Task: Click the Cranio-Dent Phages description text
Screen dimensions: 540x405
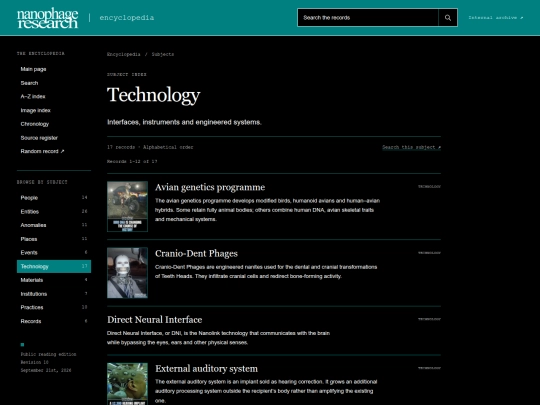Action: click(266, 272)
